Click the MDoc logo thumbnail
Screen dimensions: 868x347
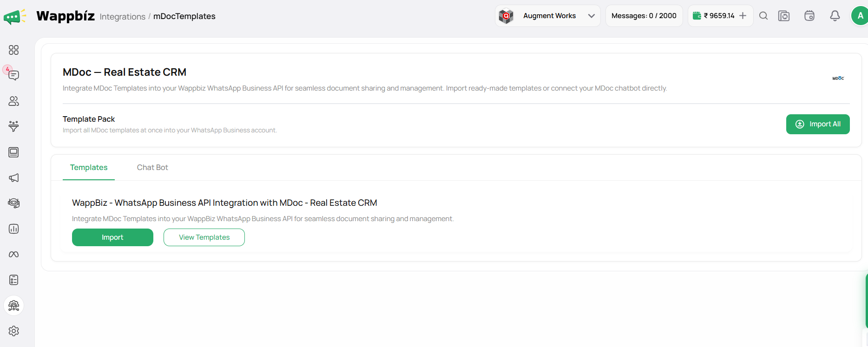point(838,78)
